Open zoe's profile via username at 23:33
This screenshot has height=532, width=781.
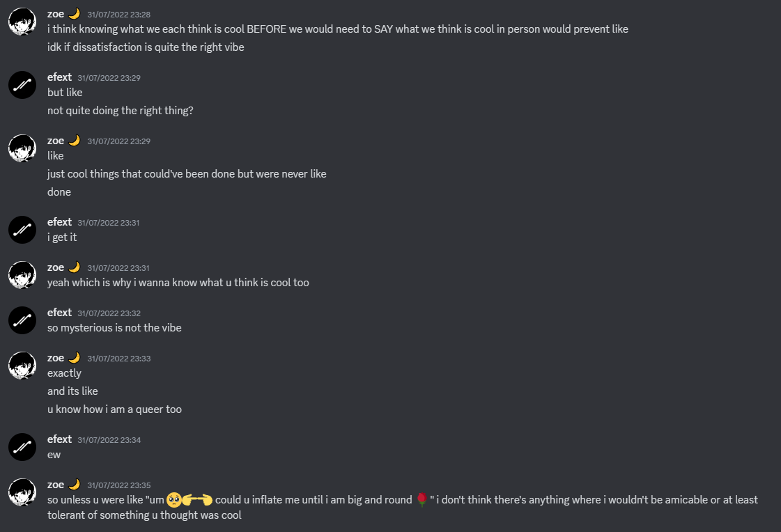pos(56,358)
